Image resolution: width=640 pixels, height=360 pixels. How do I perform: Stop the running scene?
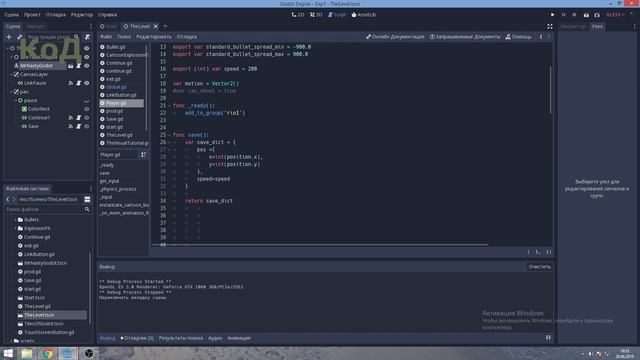pyautogui.click(x=574, y=15)
